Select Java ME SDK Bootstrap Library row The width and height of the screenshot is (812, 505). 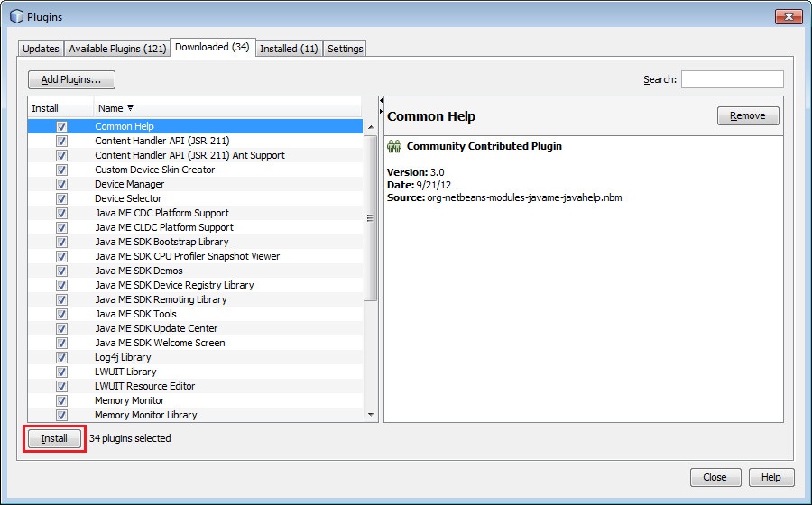tap(195, 242)
